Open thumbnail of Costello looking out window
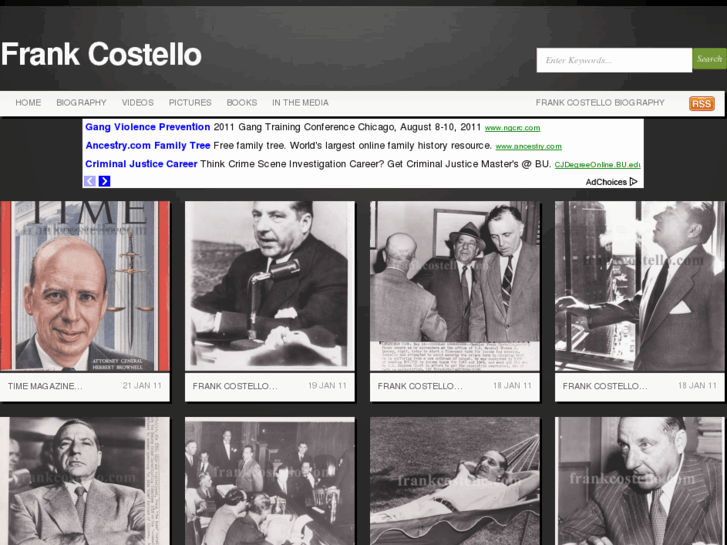The image size is (727, 545). [640, 286]
